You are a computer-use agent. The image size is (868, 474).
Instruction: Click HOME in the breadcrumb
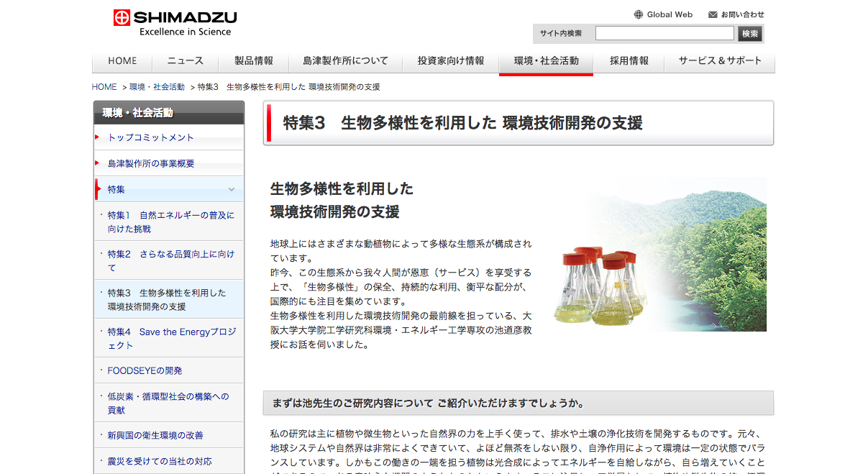point(104,87)
